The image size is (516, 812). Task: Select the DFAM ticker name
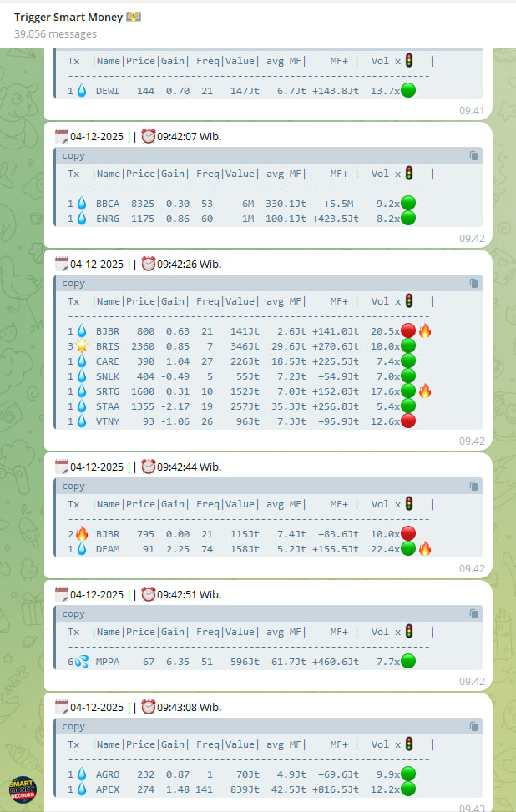click(x=107, y=549)
